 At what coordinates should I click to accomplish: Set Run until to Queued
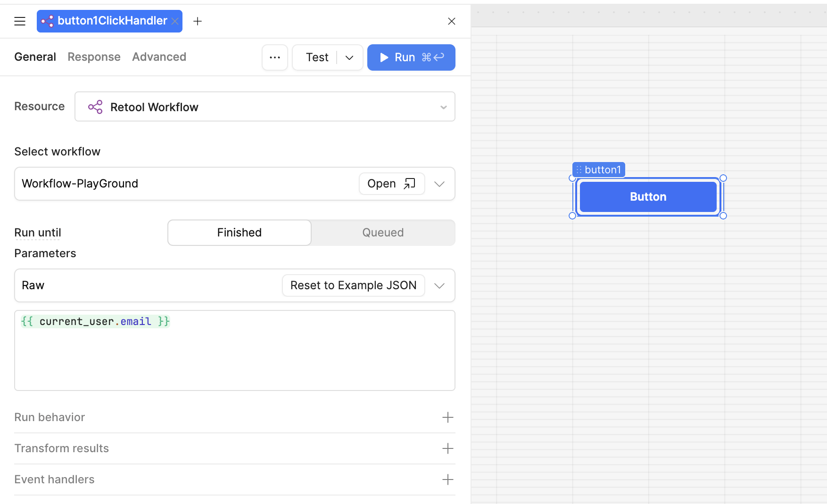pos(383,233)
